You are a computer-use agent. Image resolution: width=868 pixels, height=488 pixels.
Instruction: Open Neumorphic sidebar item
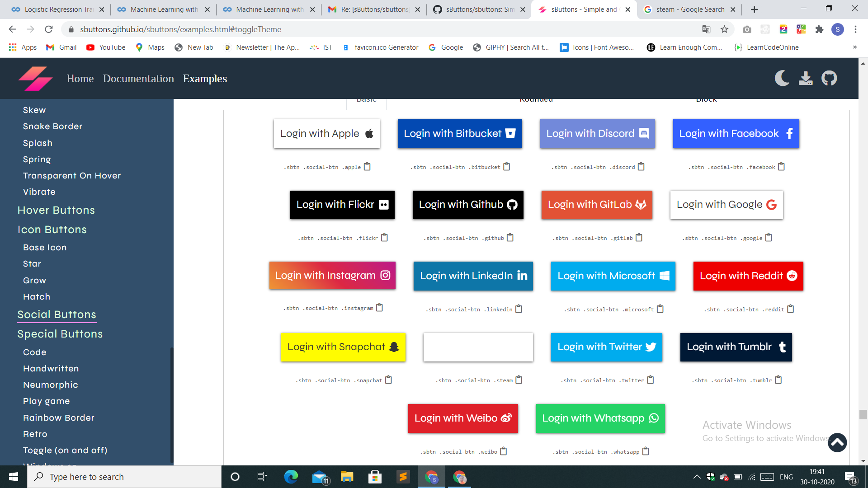tap(51, 385)
